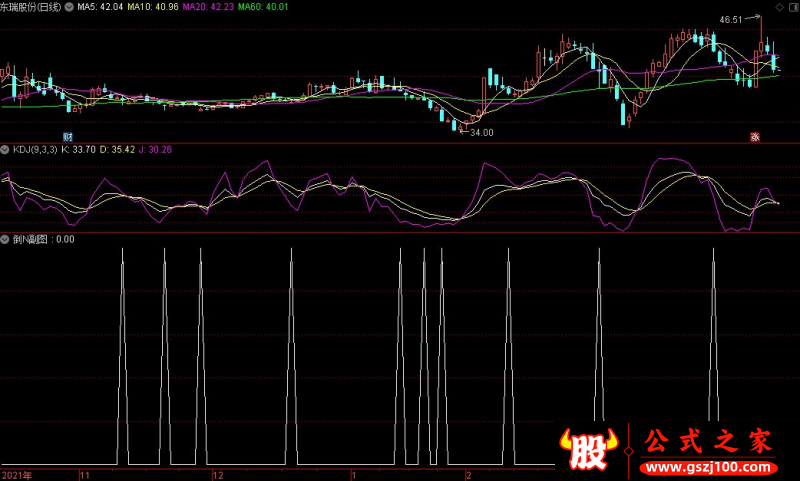The width and height of the screenshot is (800, 481).
Task: Click the diamond icon at top right
Action: tap(779, 7)
